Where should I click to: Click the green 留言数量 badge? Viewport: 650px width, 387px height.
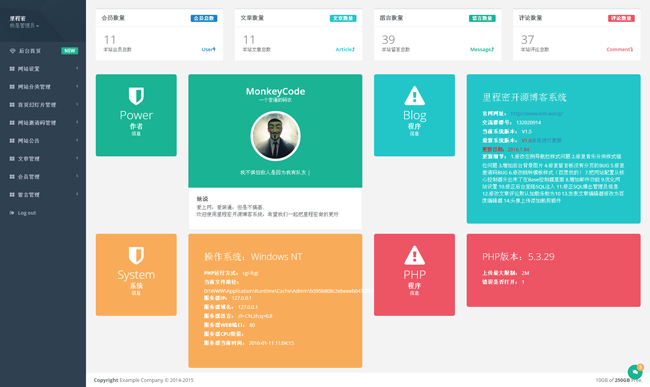[482, 18]
